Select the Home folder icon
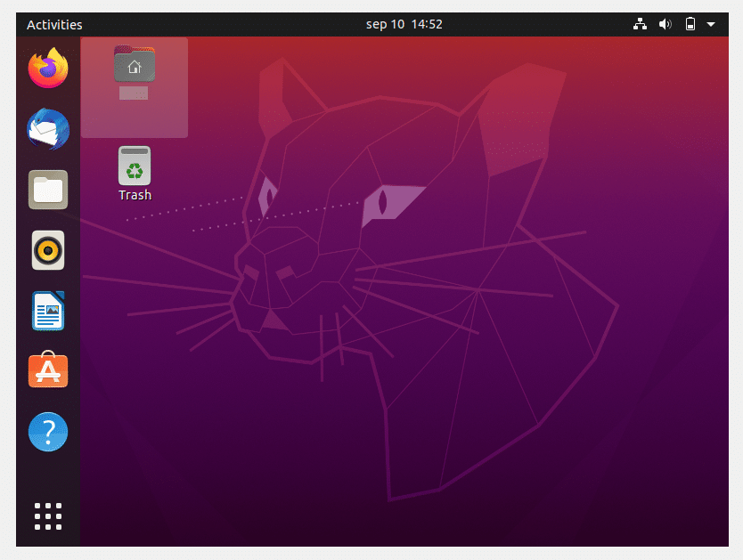Screen dimensions: 743x560 click(134, 64)
